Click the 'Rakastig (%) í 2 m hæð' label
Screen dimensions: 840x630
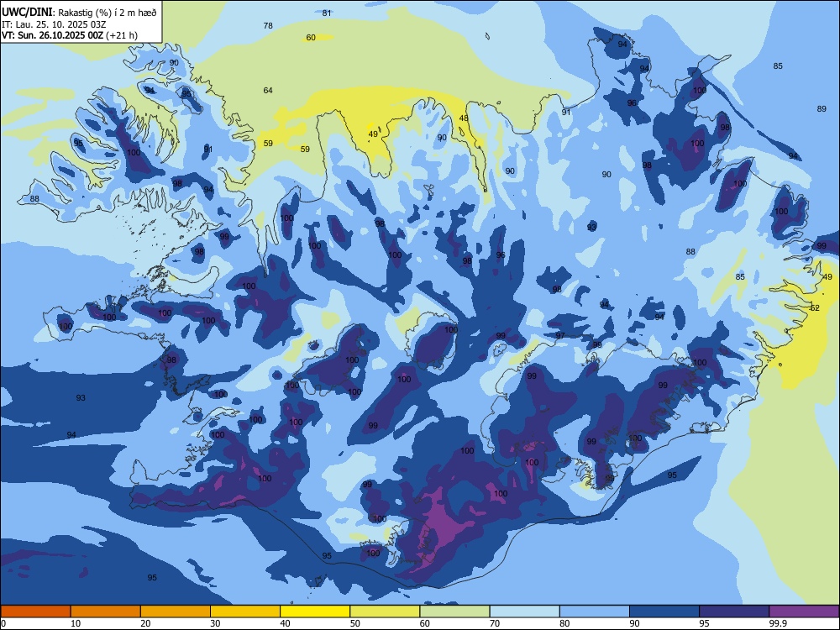[108, 13]
